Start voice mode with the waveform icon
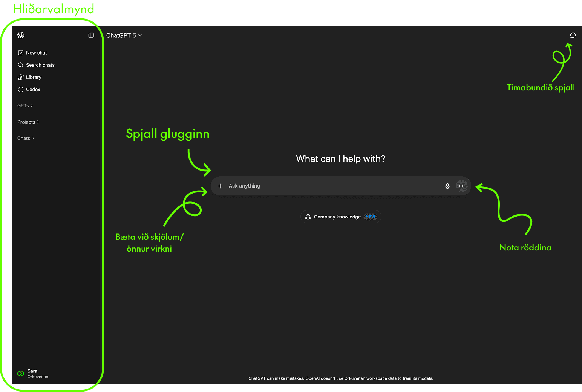Screen dimensions: 582x392 (x=461, y=186)
